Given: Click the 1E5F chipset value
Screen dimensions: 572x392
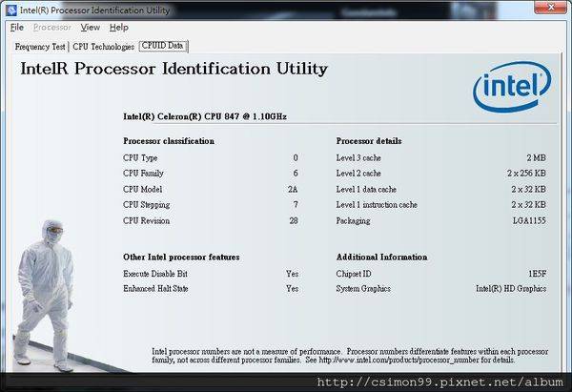Looking at the screenshot, I should [538, 274].
